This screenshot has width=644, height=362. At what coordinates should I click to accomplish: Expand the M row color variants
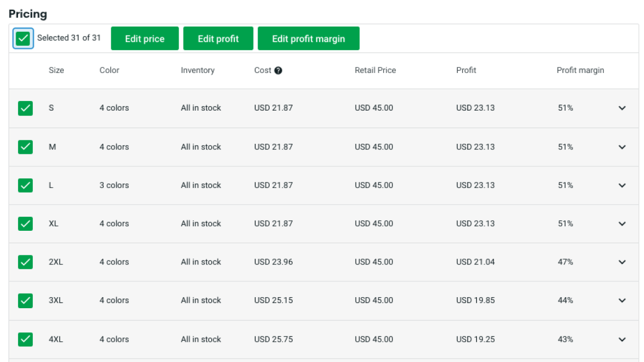[x=622, y=146]
